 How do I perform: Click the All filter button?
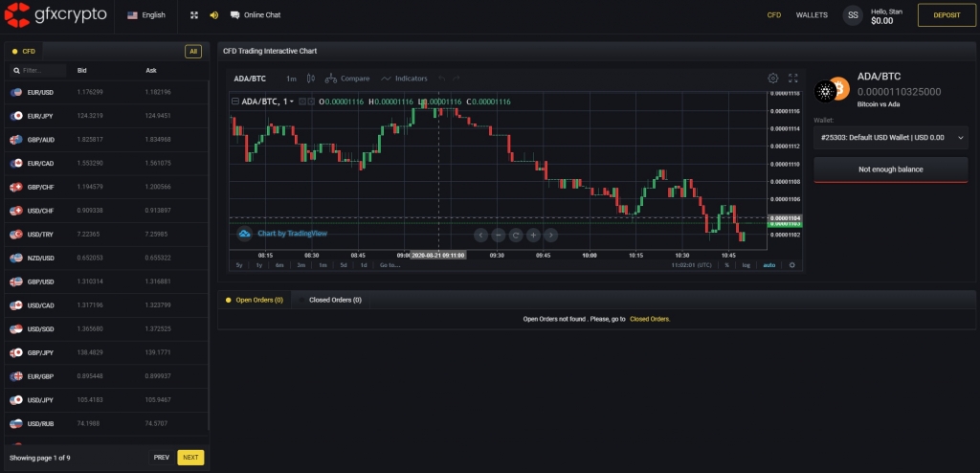click(x=193, y=52)
